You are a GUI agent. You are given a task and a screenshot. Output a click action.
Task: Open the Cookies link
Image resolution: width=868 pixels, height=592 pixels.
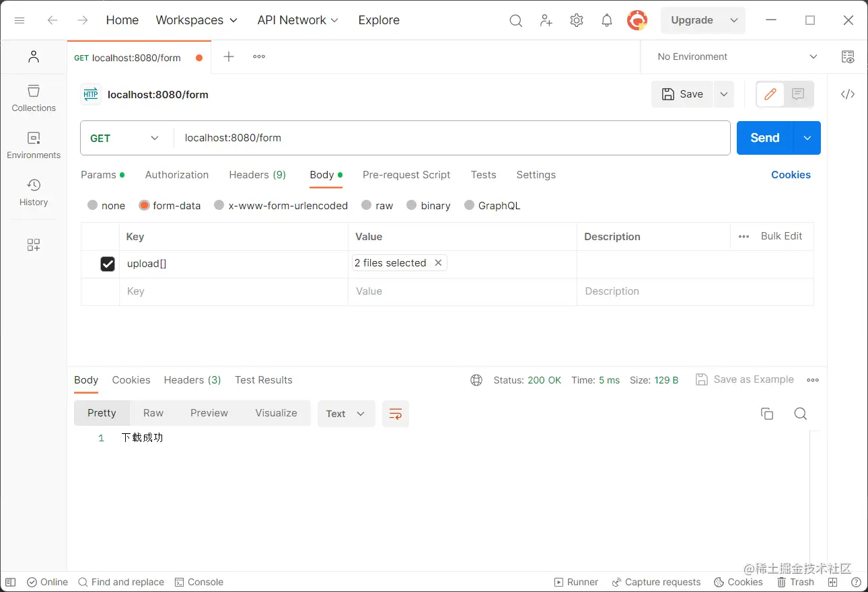click(x=791, y=175)
